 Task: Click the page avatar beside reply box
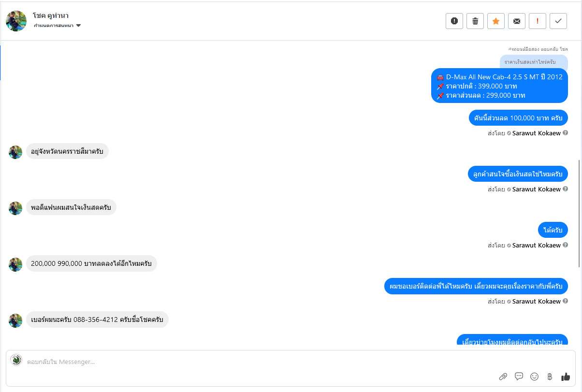tap(16, 360)
